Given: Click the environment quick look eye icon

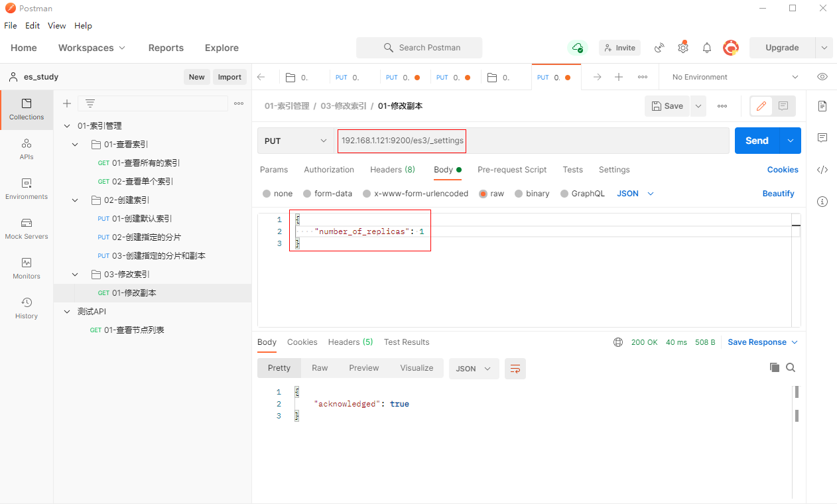Looking at the screenshot, I should 822,77.
